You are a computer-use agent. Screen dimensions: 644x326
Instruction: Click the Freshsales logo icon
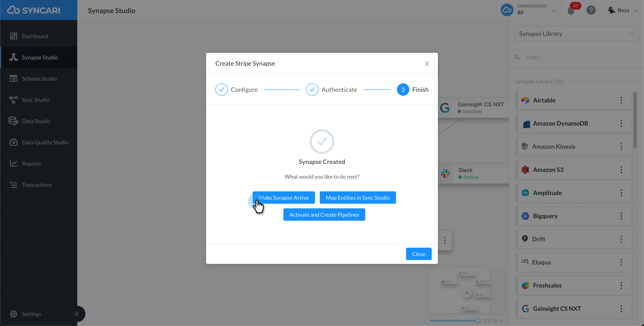click(x=525, y=285)
